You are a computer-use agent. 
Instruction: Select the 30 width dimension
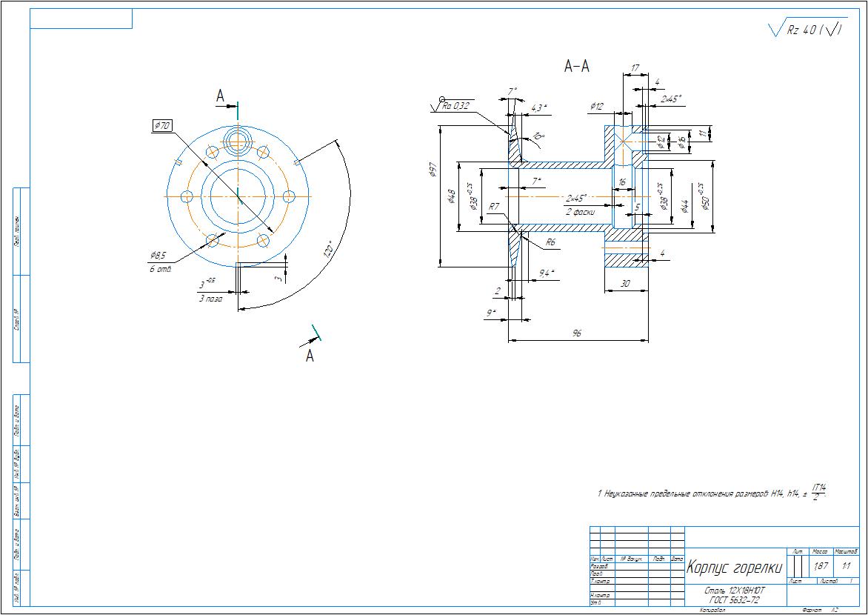626,282
